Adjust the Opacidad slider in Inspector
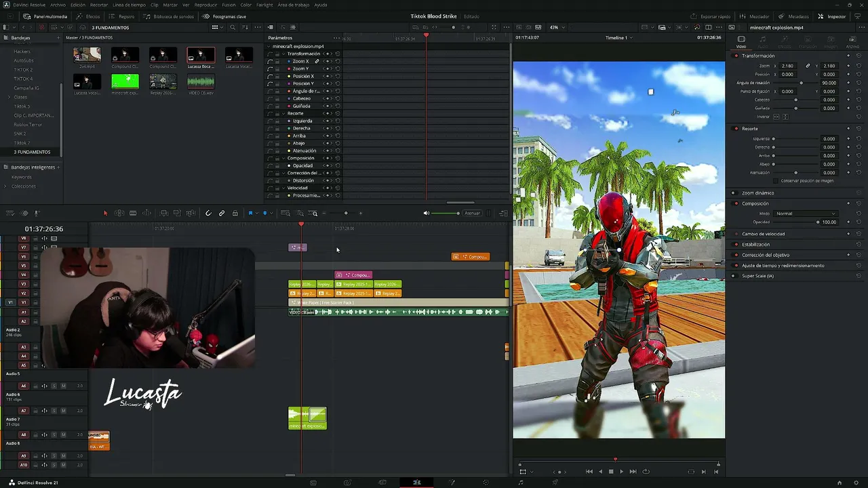The width and height of the screenshot is (868, 488). pos(797,222)
